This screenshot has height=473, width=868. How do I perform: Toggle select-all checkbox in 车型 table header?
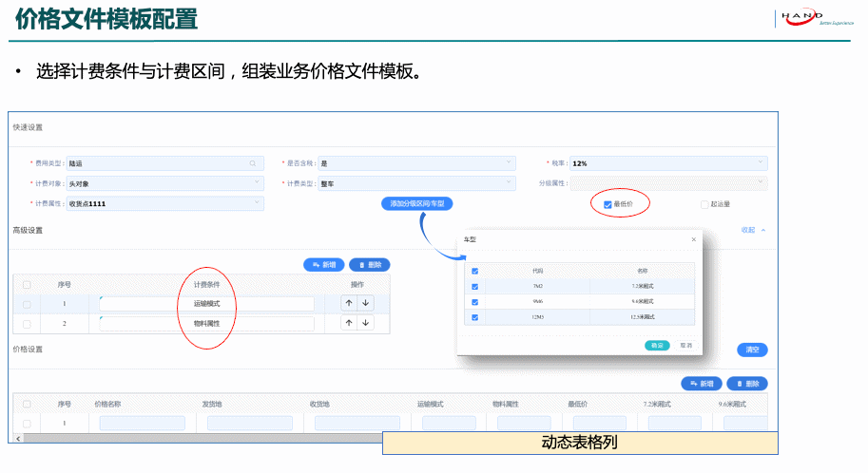pos(475,271)
